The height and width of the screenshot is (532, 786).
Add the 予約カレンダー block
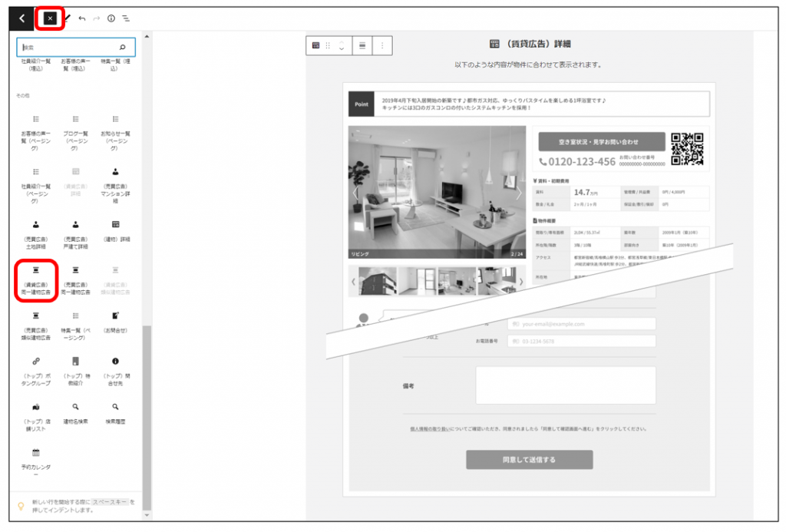35,461
